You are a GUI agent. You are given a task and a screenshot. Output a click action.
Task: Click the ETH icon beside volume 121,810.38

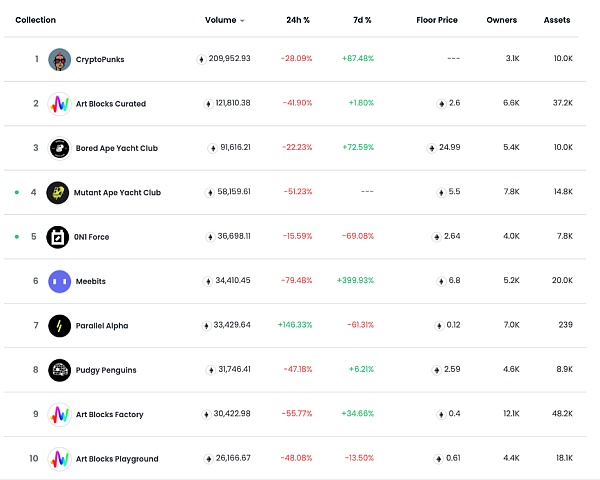coord(208,104)
